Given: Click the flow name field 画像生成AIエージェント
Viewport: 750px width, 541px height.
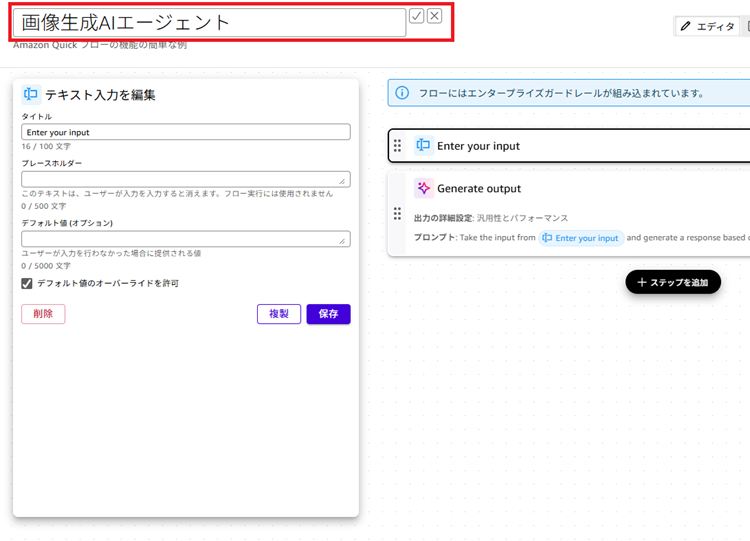Looking at the screenshot, I should (x=208, y=22).
